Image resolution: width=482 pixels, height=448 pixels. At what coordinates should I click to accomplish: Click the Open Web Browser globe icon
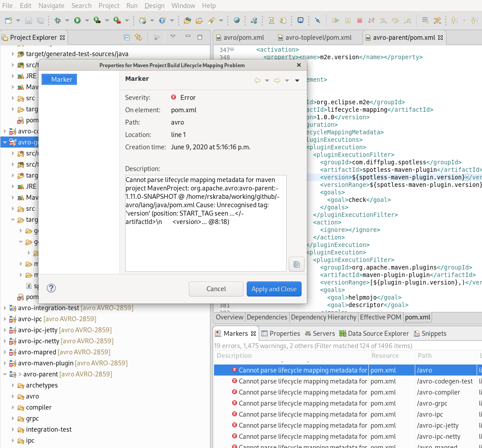click(x=237, y=20)
